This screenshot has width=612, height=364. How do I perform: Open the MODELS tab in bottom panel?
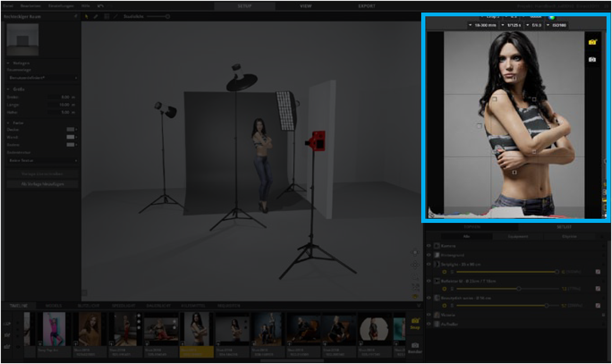tap(53, 306)
